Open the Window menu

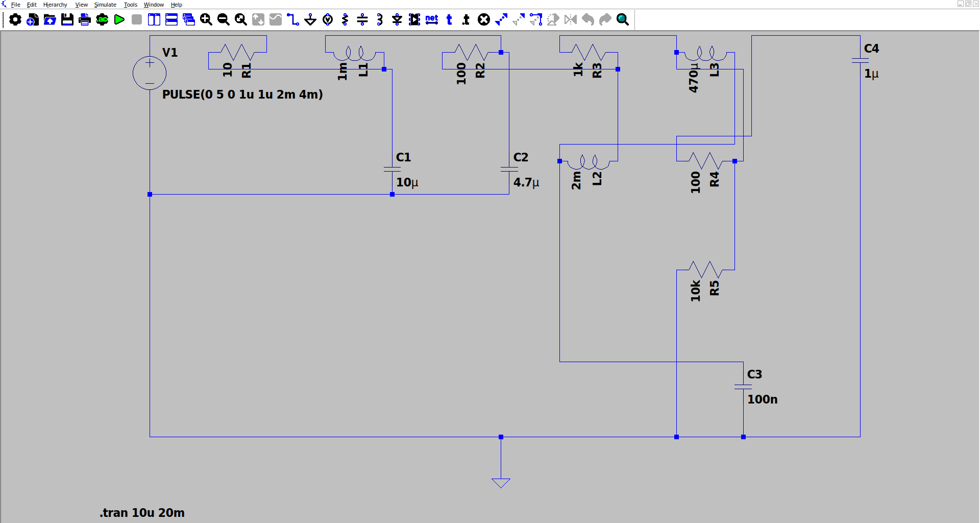click(x=154, y=5)
